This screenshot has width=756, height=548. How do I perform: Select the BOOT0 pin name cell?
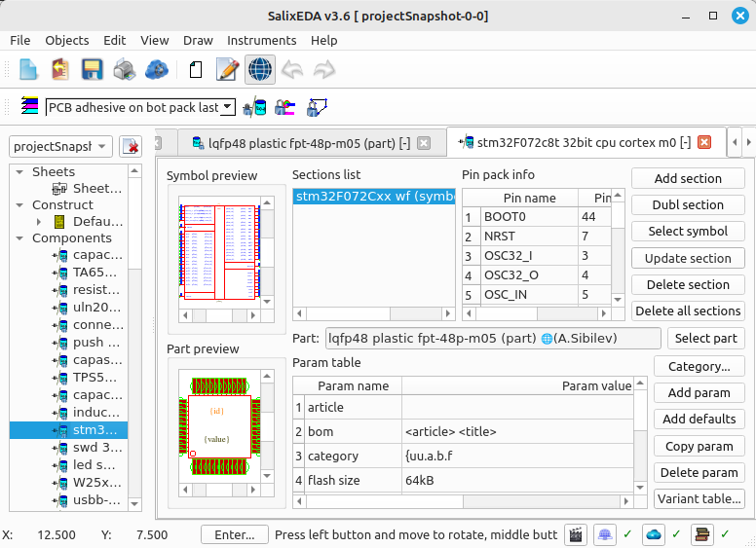pyautogui.click(x=529, y=217)
